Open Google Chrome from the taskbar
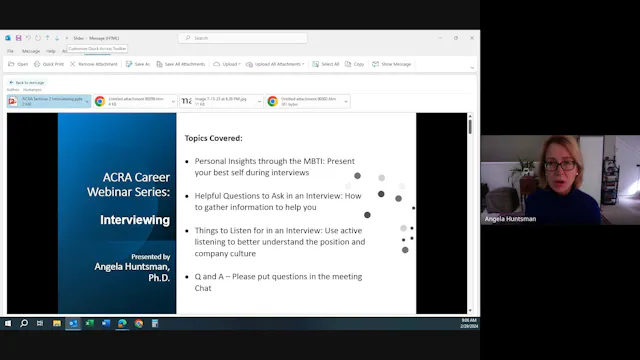This screenshot has height=360, width=640. 139,323
